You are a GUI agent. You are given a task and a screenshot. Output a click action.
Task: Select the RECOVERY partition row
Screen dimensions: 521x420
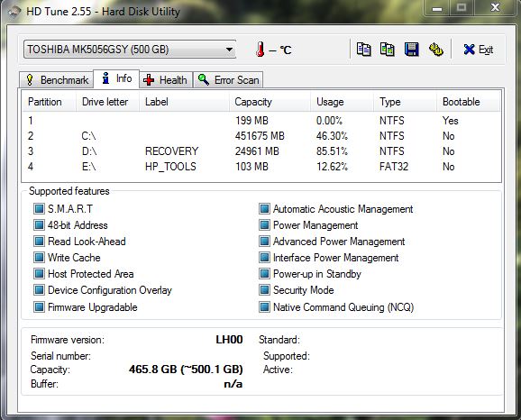click(261, 151)
